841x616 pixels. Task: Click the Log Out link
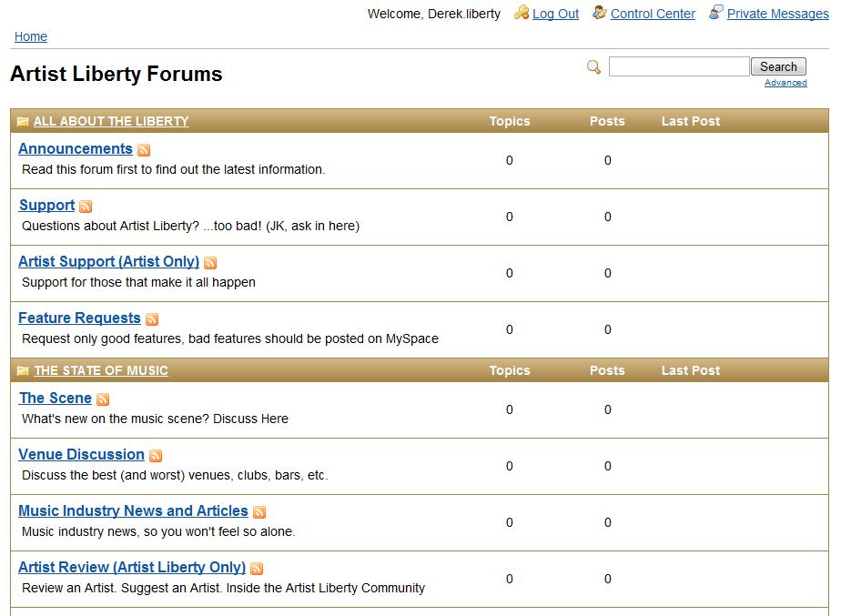(555, 14)
